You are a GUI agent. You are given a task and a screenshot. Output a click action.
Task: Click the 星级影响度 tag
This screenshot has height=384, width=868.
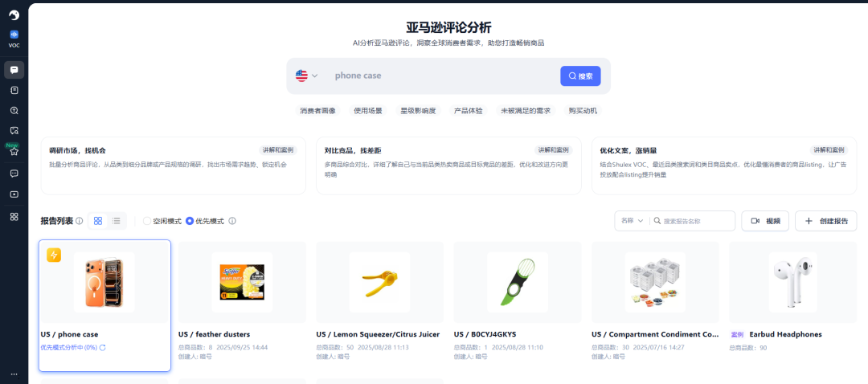tap(418, 111)
